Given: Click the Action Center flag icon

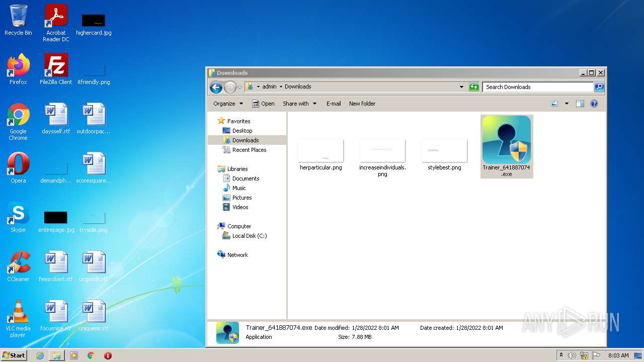Looking at the screenshot, I should 597,355.
